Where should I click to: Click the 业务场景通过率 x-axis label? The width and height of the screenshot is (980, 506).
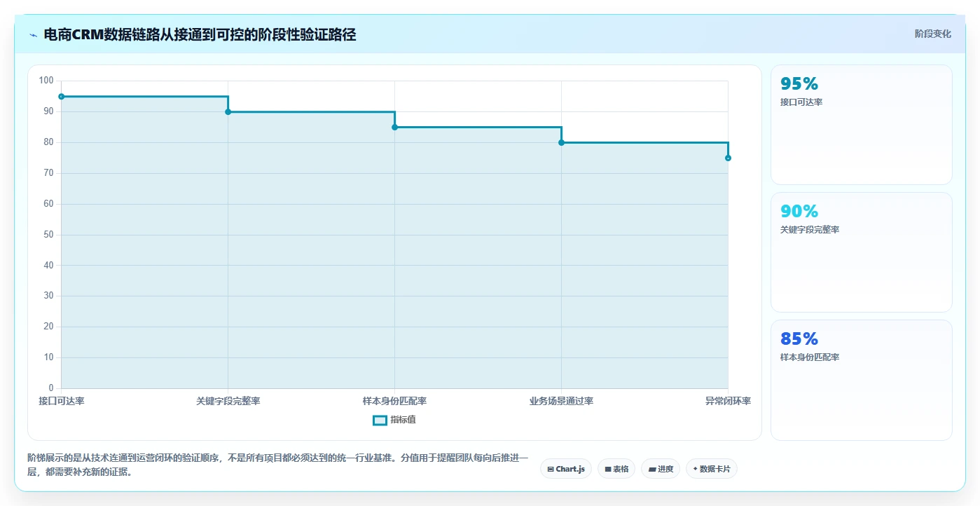tap(561, 402)
